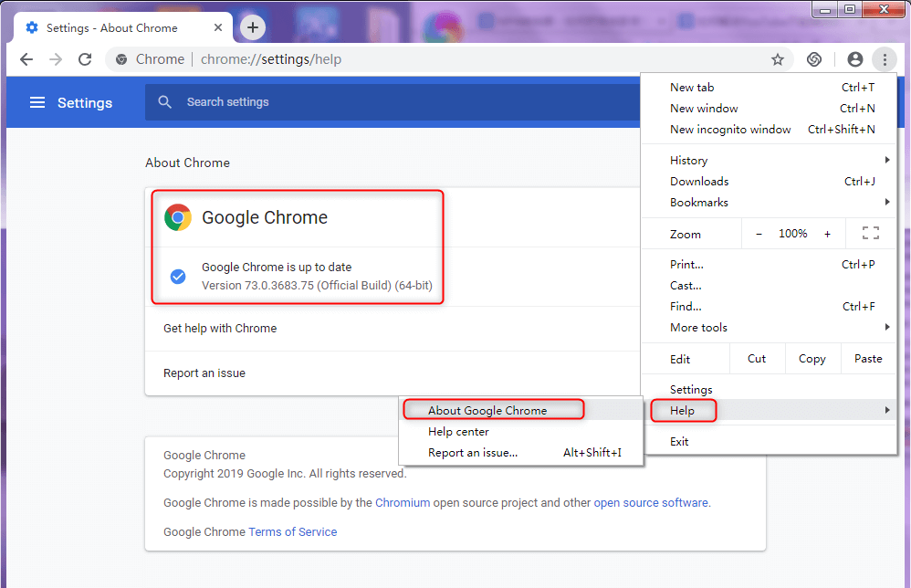Click the Google Chrome logo icon
This screenshot has width=911, height=588.
click(178, 217)
